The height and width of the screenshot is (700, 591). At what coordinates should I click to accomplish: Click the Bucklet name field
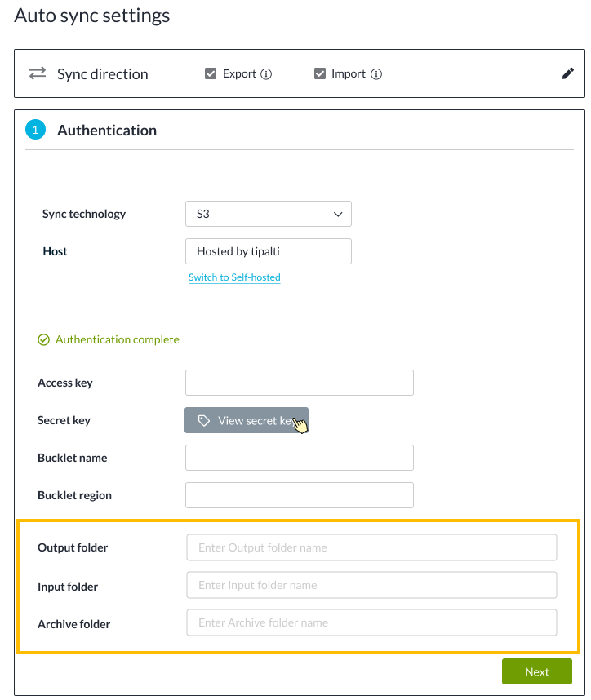click(x=300, y=458)
